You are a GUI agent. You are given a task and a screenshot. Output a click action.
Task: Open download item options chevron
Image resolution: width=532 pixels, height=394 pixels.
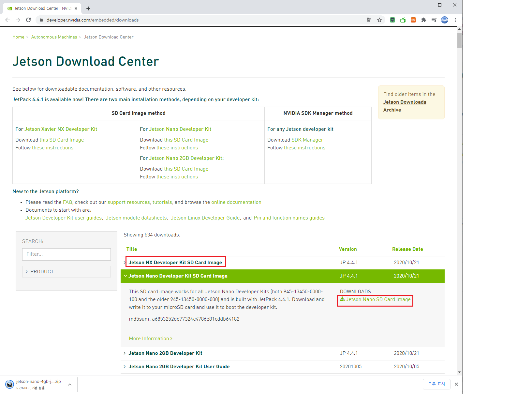tap(70, 385)
